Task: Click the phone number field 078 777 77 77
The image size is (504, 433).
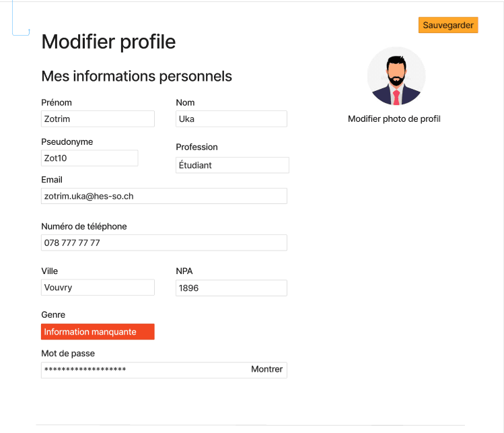Action: (x=164, y=242)
